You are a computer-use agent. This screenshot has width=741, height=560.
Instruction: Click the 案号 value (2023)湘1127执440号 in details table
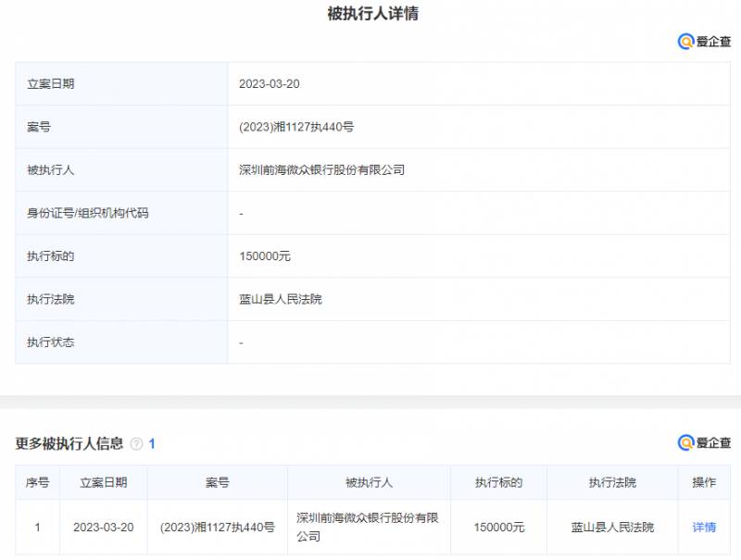(296, 127)
